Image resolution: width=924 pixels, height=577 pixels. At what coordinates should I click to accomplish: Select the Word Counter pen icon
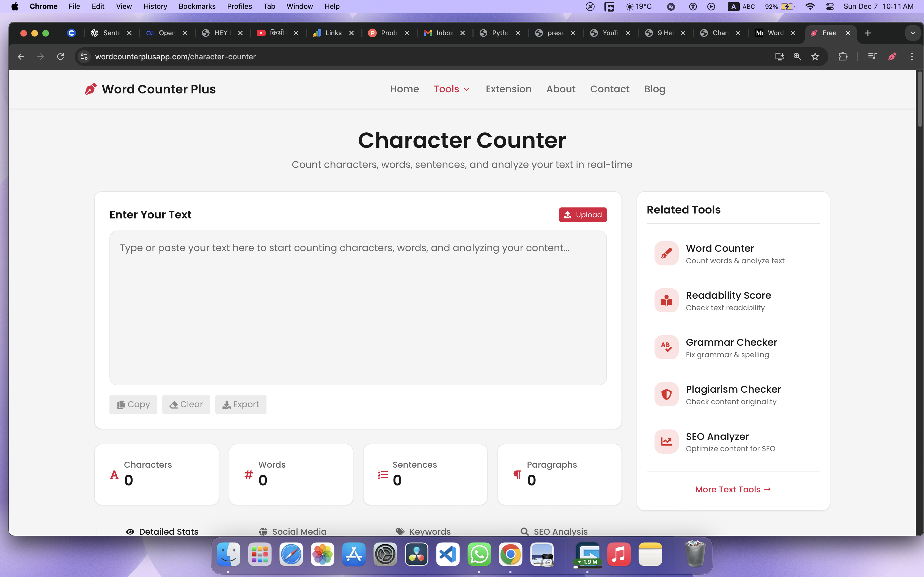666,253
